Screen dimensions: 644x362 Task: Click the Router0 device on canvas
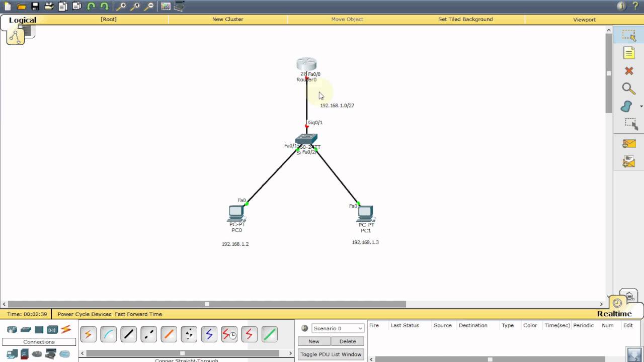click(306, 64)
